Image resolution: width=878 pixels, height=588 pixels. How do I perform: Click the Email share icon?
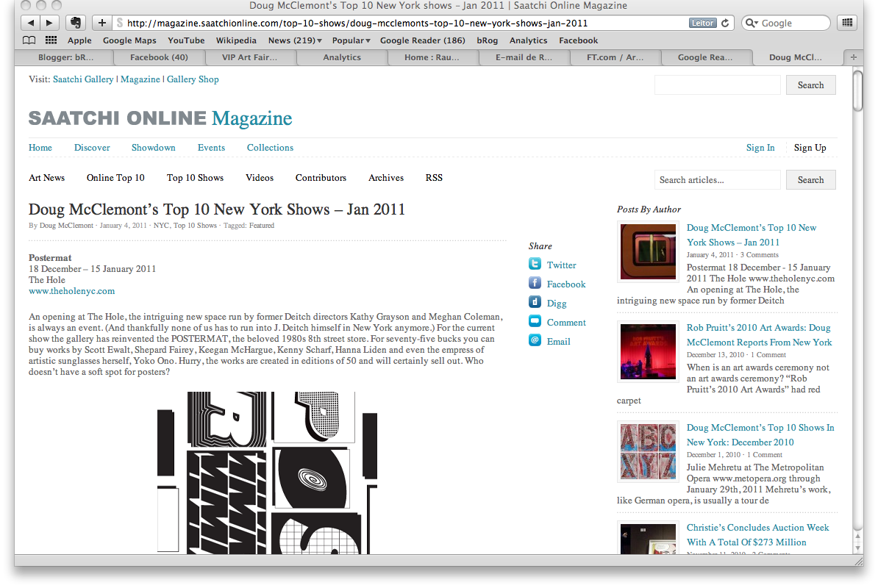(535, 340)
